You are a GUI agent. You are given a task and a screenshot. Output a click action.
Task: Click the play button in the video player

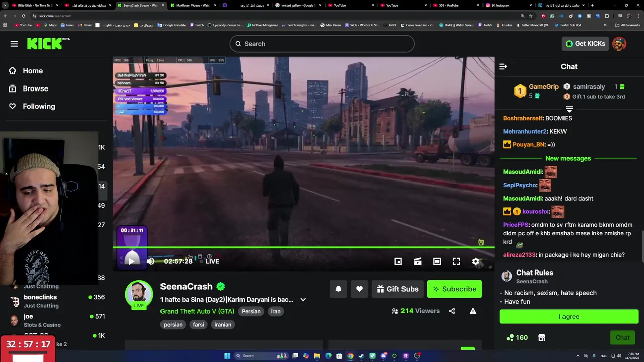131,261
